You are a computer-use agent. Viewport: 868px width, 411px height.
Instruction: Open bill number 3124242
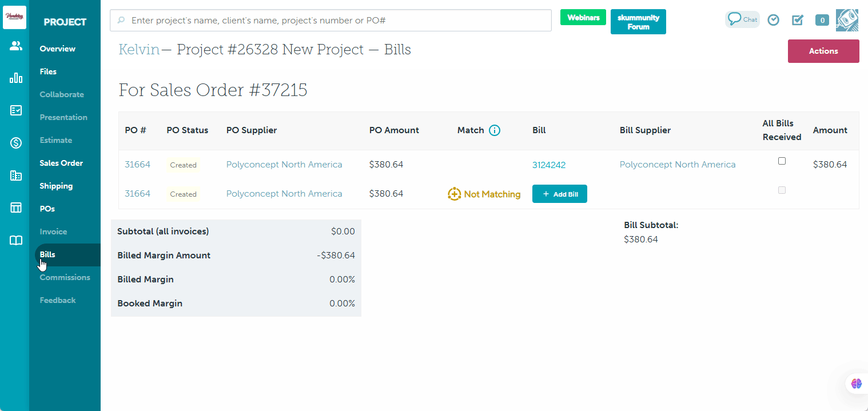pos(548,165)
